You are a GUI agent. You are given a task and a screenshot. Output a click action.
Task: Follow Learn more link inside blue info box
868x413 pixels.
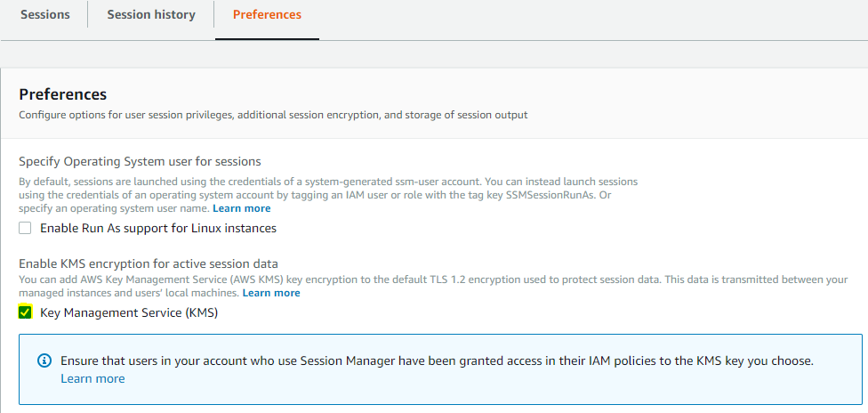[x=92, y=378]
